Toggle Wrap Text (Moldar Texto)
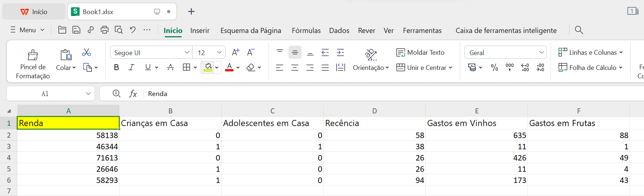This screenshot has width=644, height=196. click(420, 53)
